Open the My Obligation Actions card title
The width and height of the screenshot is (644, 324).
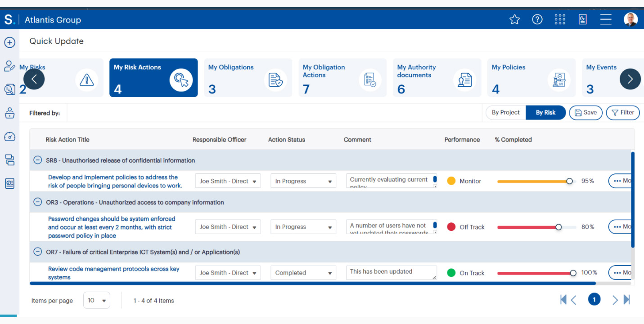point(324,71)
